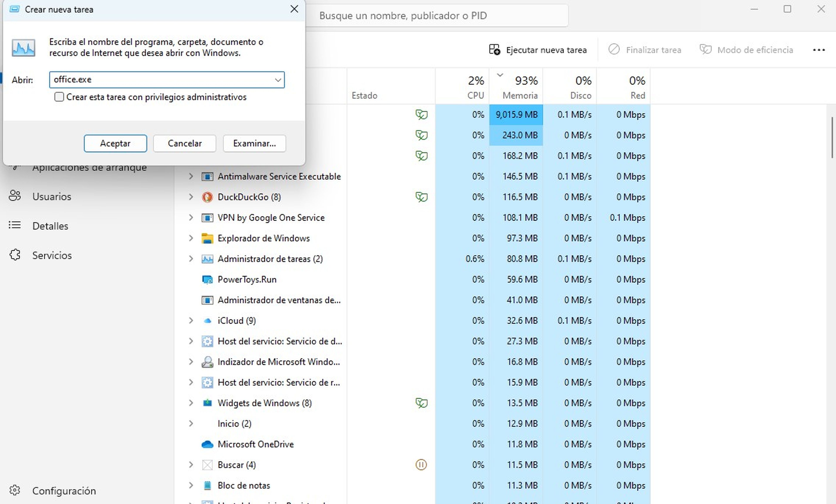The height and width of the screenshot is (504, 836).
Task: Expand the DuckDuckGo (8) process group
Action: [x=191, y=197]
